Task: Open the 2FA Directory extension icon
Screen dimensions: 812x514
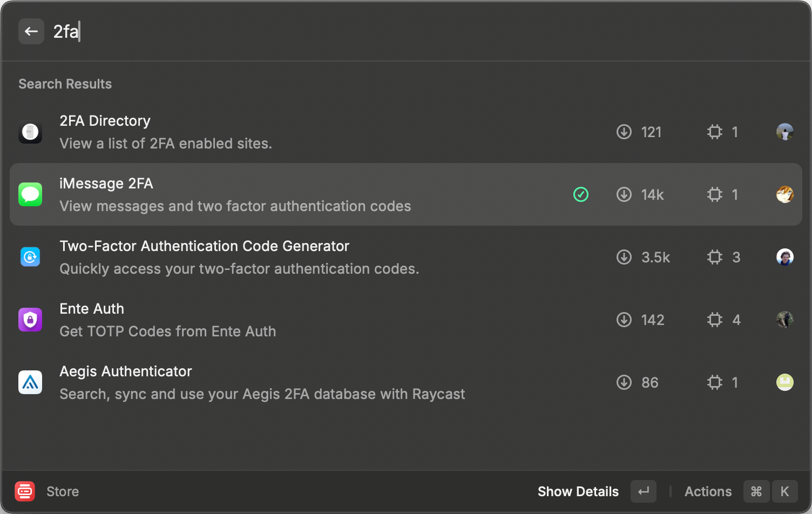Action: [x=30, y=132]
